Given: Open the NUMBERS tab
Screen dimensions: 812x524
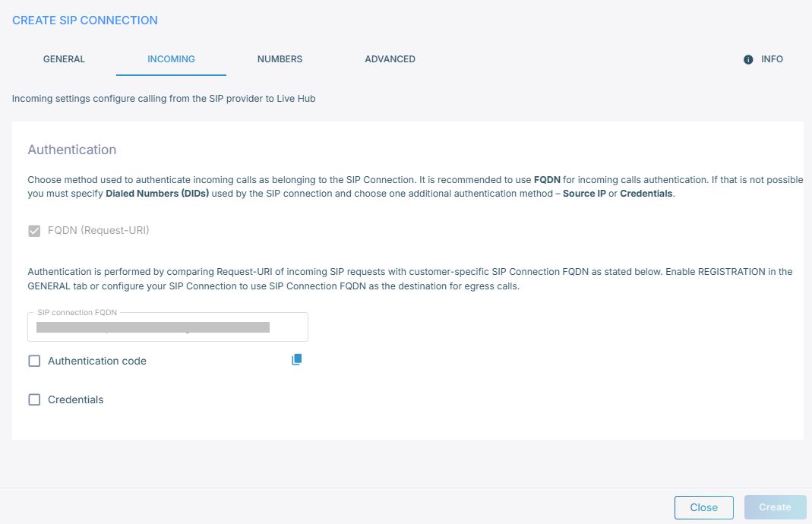Looking at the screenshot, I should [280, 59].
